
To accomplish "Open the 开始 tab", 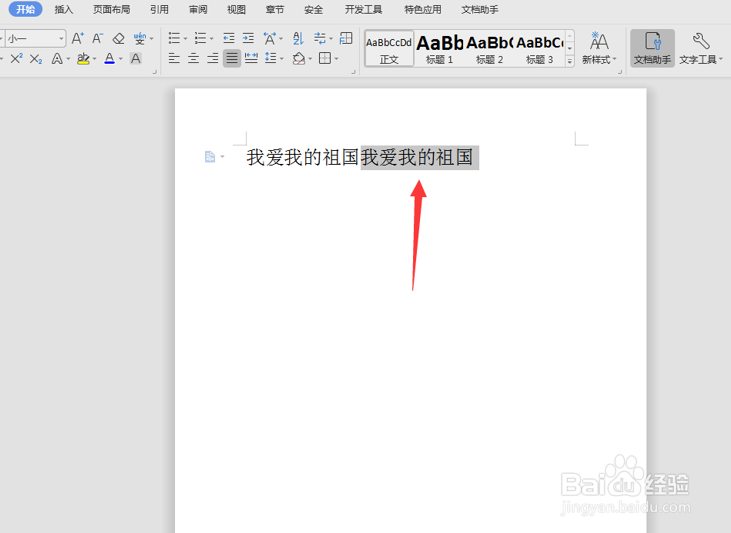I will click(x=25, y=9).
